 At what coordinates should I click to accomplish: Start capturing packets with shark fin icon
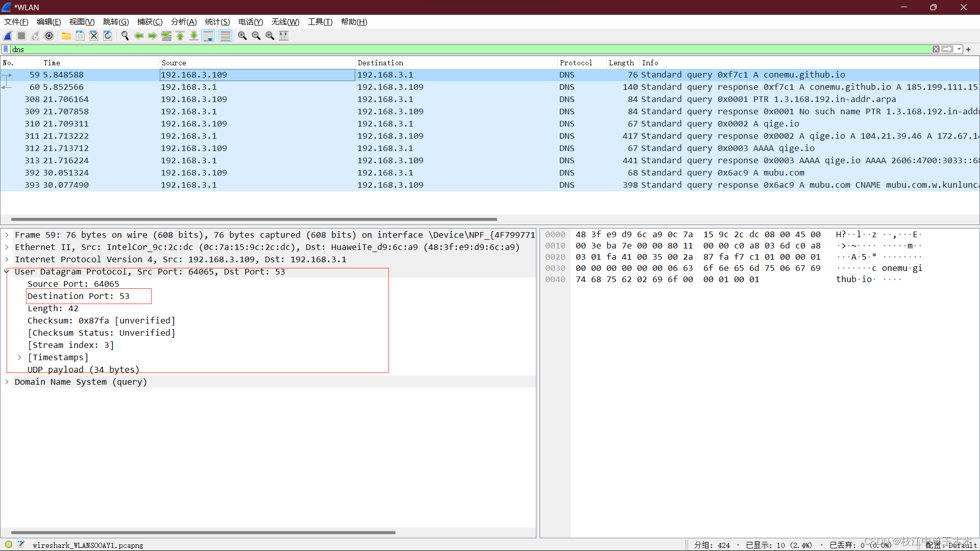tap(8, 36)
